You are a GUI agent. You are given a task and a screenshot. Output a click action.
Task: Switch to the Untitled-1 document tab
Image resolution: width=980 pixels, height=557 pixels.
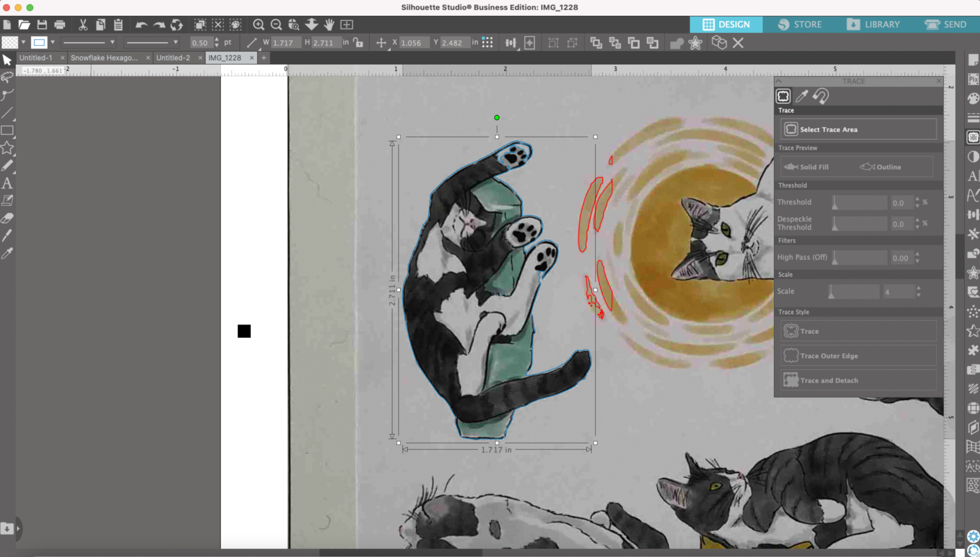(36, 58)
